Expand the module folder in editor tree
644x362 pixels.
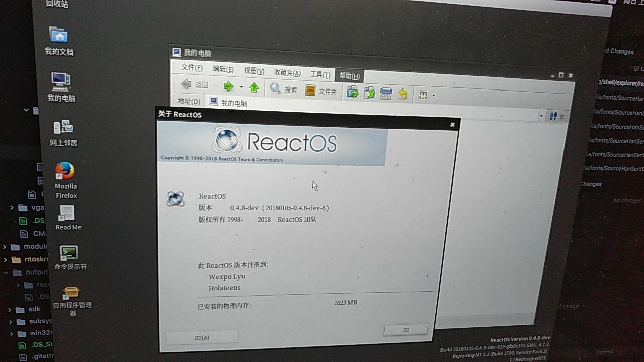pyautogui.click(x=5, y=247)
